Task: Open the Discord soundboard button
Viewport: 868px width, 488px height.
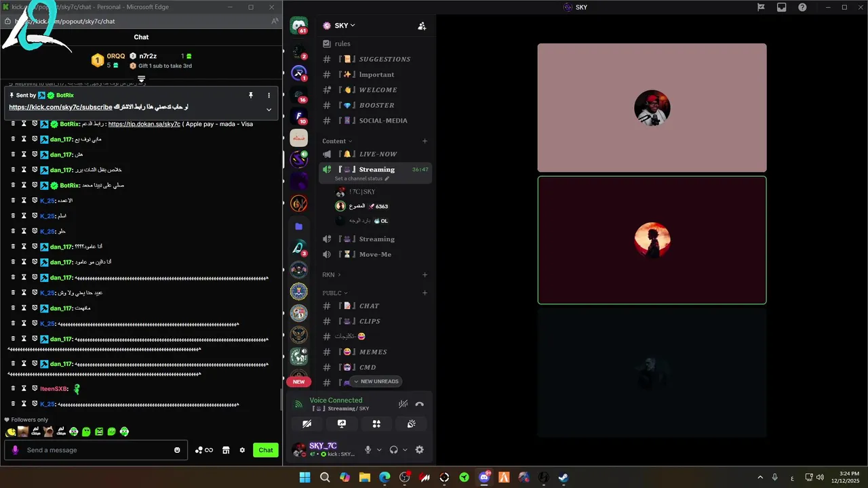Action: tap(411, 424)
